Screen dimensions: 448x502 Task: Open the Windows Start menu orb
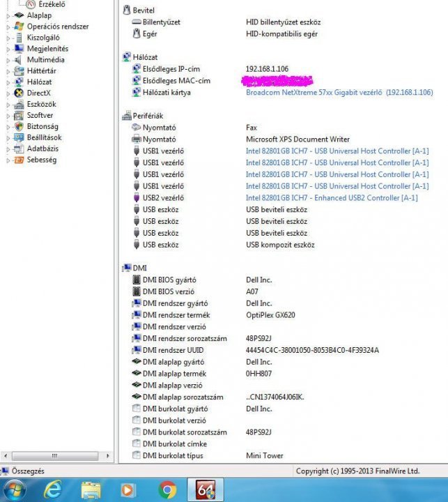pos(13,490)
